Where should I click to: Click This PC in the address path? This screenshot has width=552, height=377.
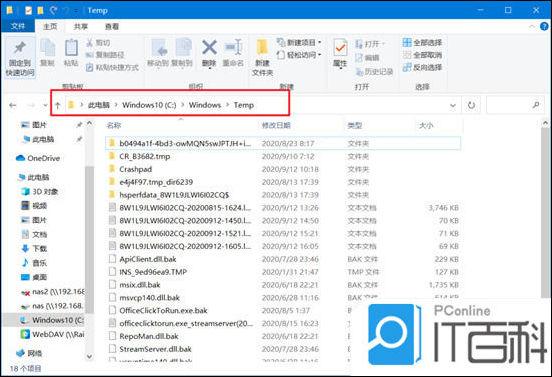coord(99,105)
